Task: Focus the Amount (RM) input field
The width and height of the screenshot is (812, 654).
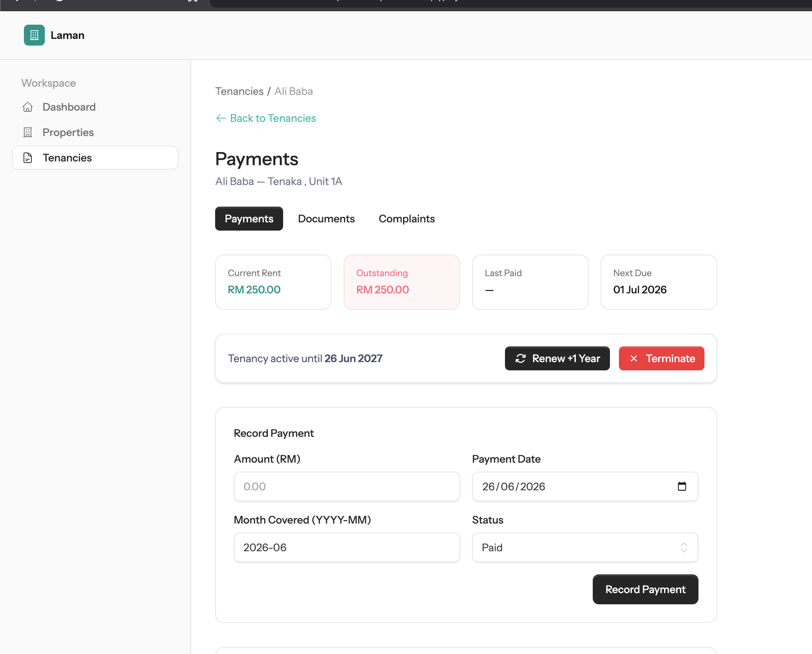Action: 347,486
